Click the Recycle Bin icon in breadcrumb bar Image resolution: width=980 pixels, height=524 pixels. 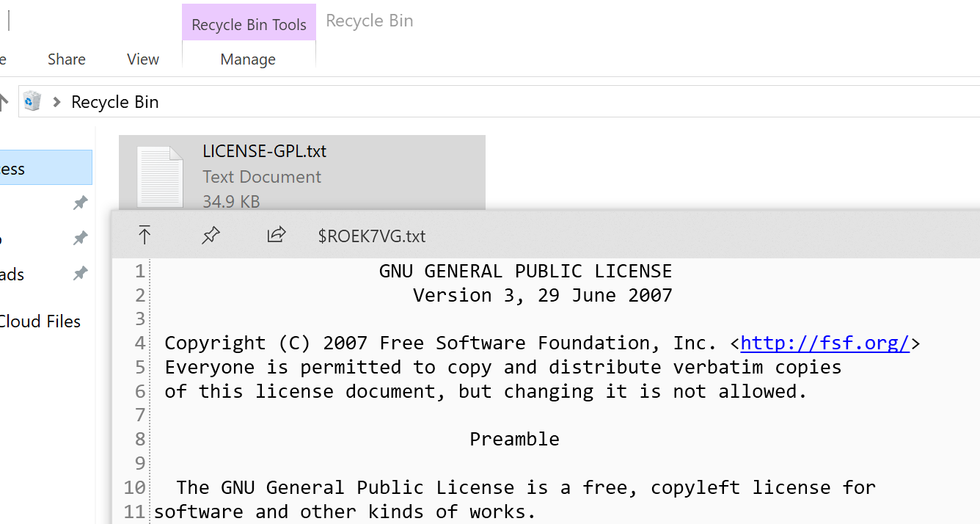(31, 101)
